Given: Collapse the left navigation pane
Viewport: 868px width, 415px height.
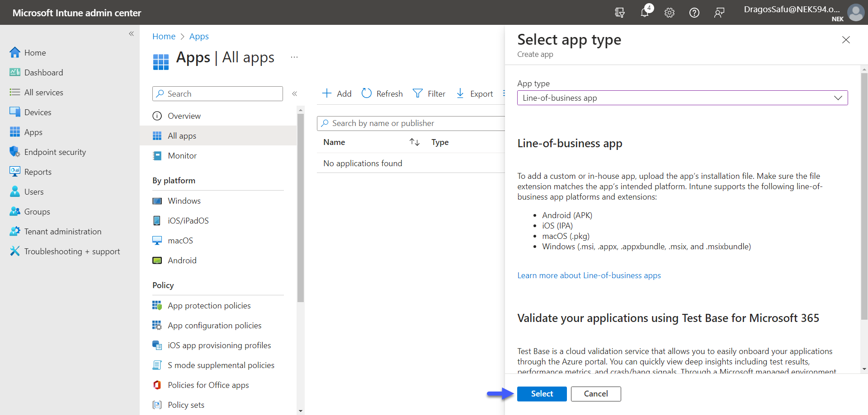Looking at the screenshot, I should [132, 33].
